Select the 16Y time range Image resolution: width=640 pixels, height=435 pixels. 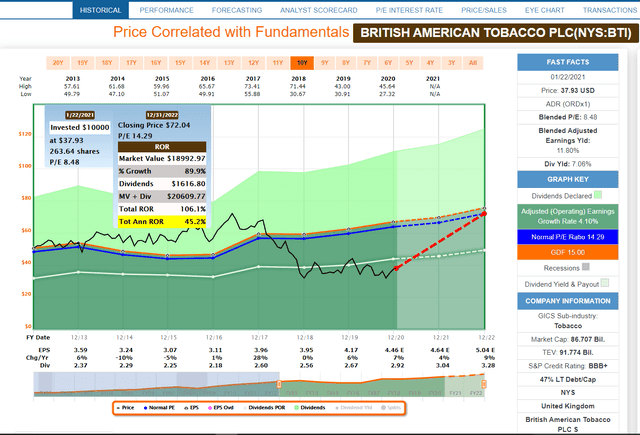[156, 63]
